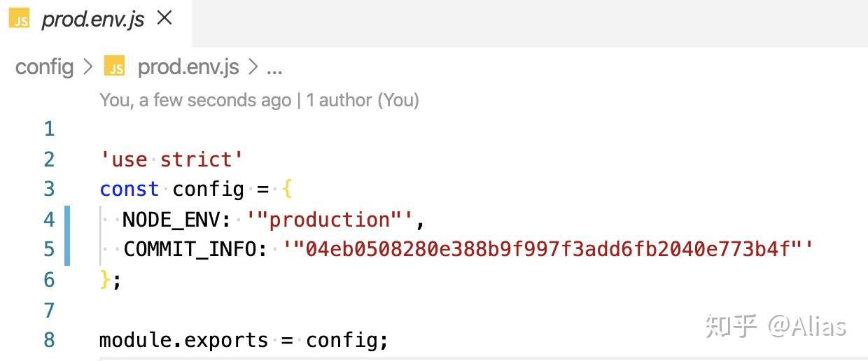This screenshot has height=361, width=868.
Task: Select the prod.env.js tab title
Action: [x=93, y=20]
